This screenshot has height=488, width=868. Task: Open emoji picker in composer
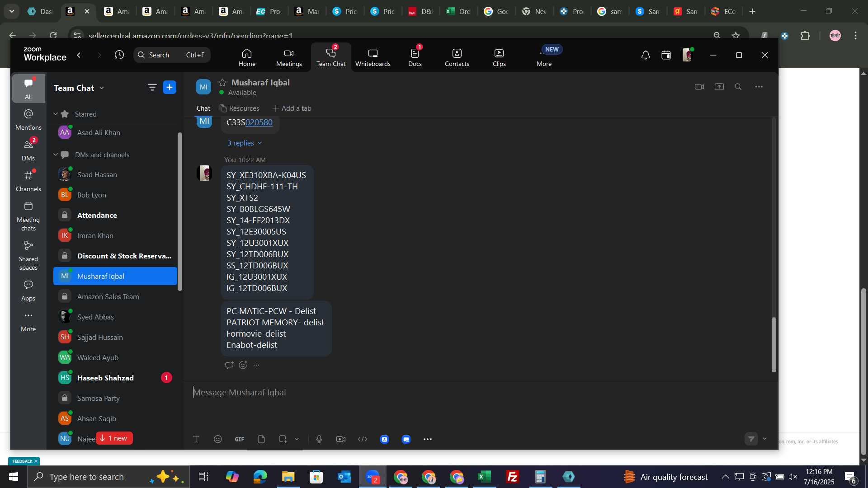[x=218, y=439]
